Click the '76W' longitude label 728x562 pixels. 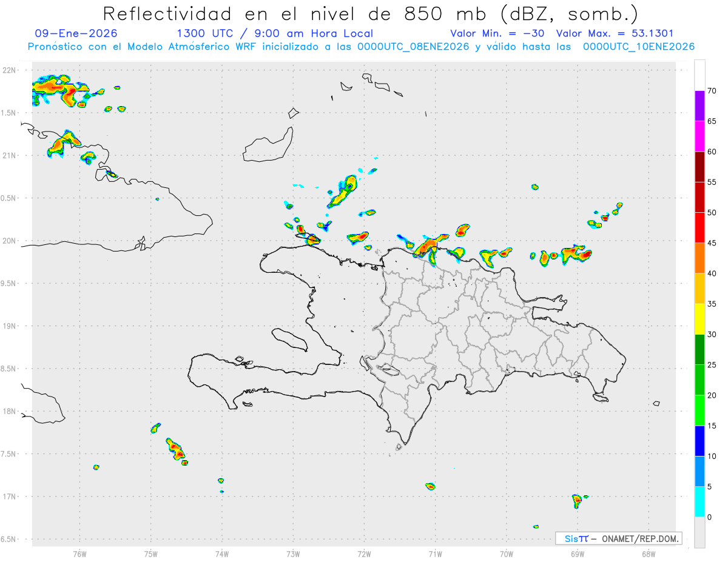tap(79, 554)
